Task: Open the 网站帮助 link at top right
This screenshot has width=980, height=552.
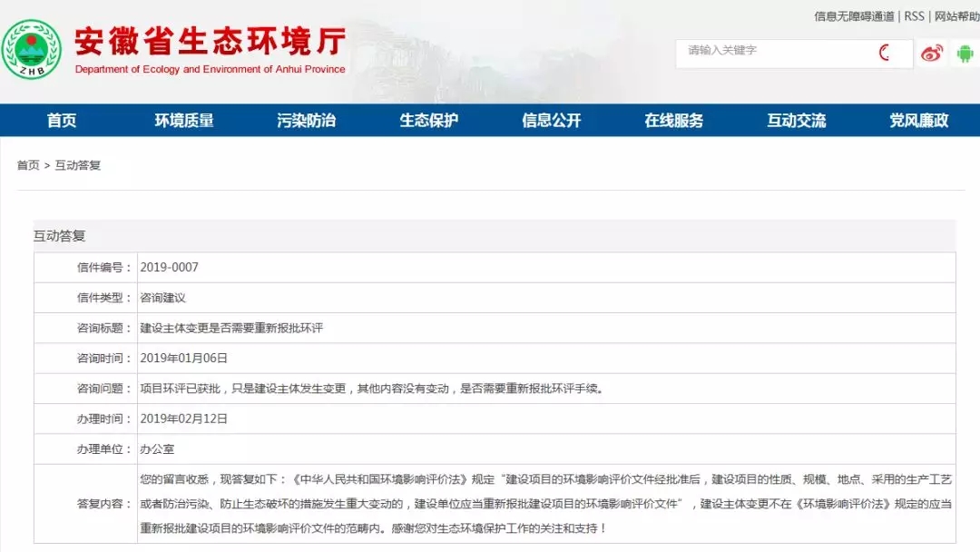Action: 957,16
